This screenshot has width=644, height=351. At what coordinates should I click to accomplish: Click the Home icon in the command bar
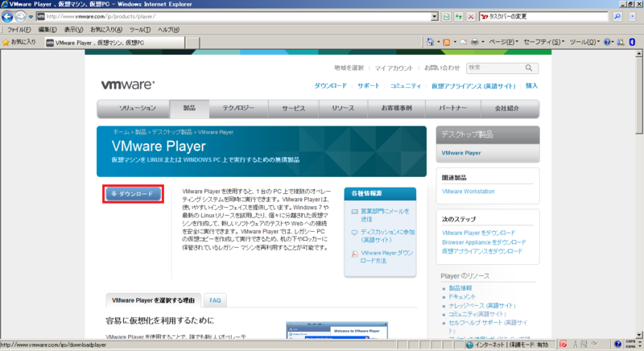(x=430, y=42)
